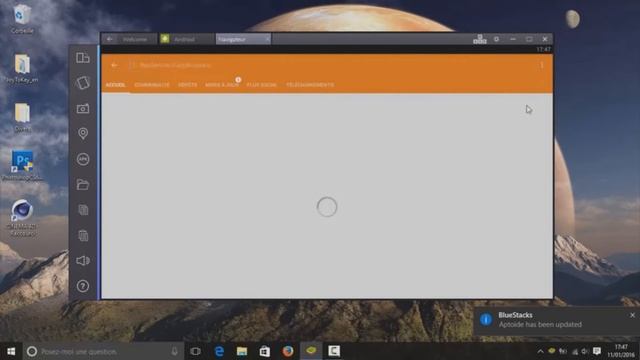
Task: Toggle the volume speaker icon in sidebar
Action: coord(83,260)
